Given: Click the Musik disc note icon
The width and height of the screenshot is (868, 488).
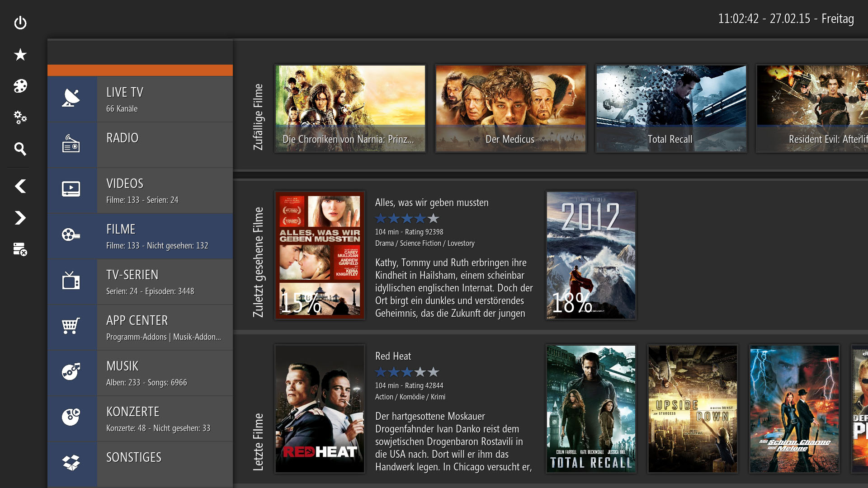Looking at the screenshot, I should [x=71, y=371].
